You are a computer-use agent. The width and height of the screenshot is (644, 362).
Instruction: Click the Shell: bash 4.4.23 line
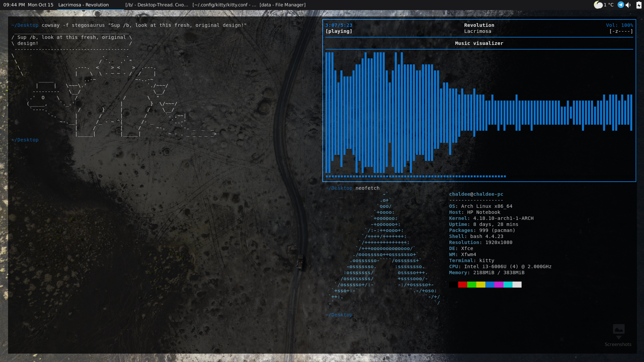pos(476,236)
